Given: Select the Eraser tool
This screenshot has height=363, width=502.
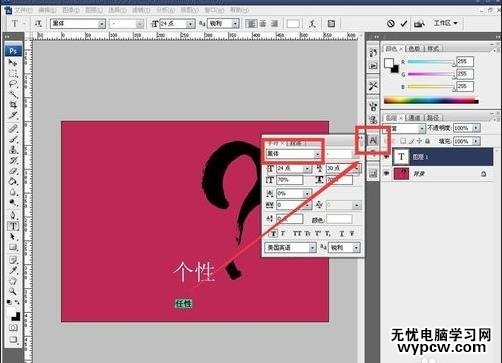Looking at the screenshot, I should click(13, 171).
